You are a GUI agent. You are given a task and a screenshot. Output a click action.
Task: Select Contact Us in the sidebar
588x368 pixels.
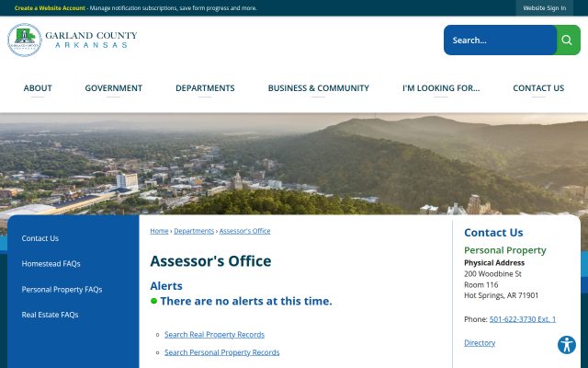[x=40, y=238]
